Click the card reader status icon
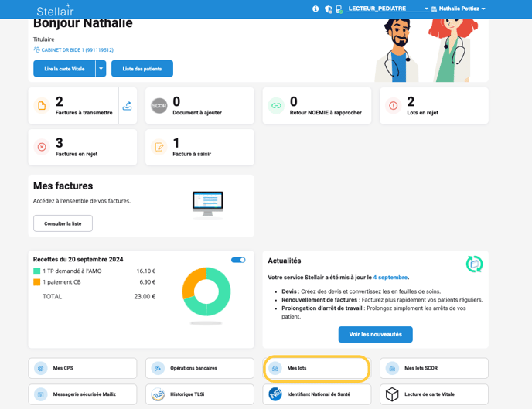The height and width of the screenshot is (409, 532). [339, 9]
